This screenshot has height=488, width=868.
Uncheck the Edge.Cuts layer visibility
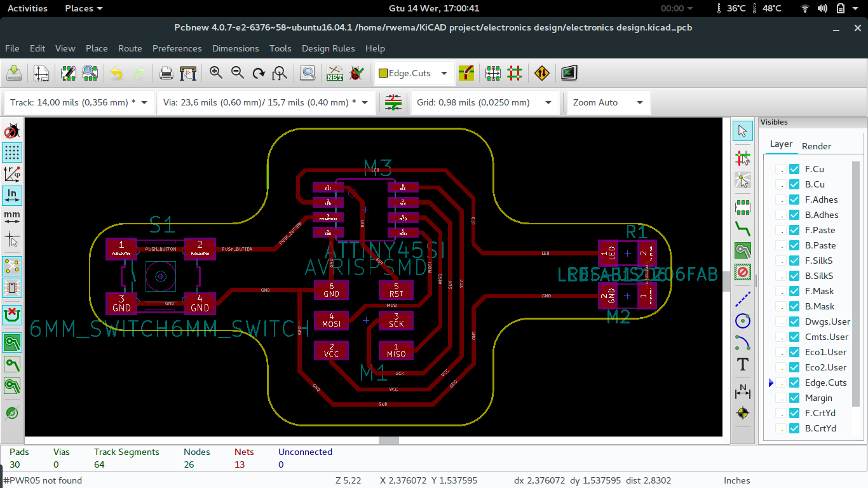794,383
